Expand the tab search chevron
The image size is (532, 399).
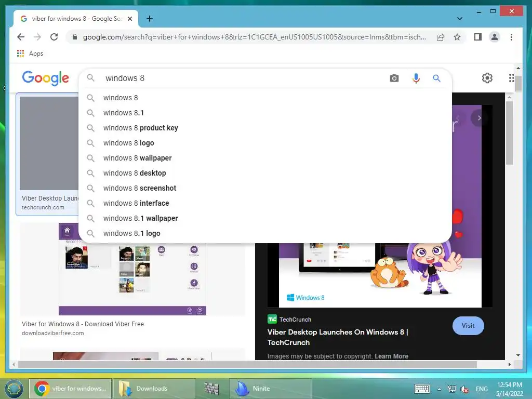pos(460,19)
